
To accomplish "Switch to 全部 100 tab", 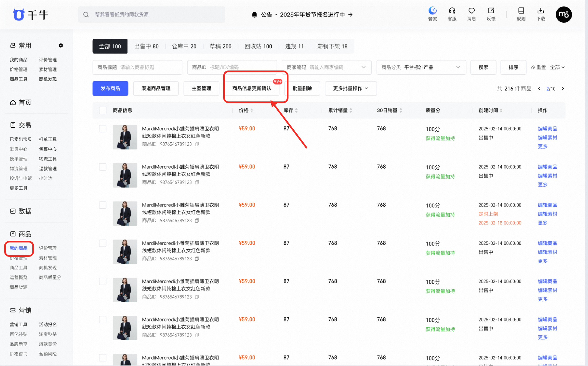I will tap(110, 46).
